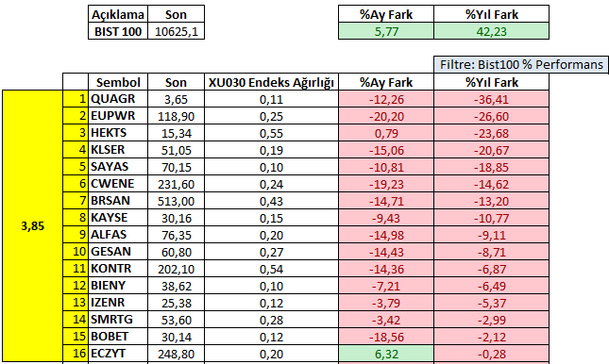
Task: Click KONTR index weight 0,54
Action: [271, 269]
